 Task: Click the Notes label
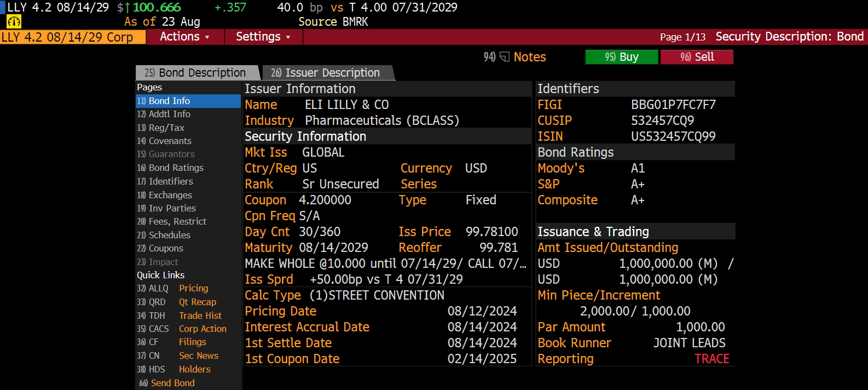point(530,57)
